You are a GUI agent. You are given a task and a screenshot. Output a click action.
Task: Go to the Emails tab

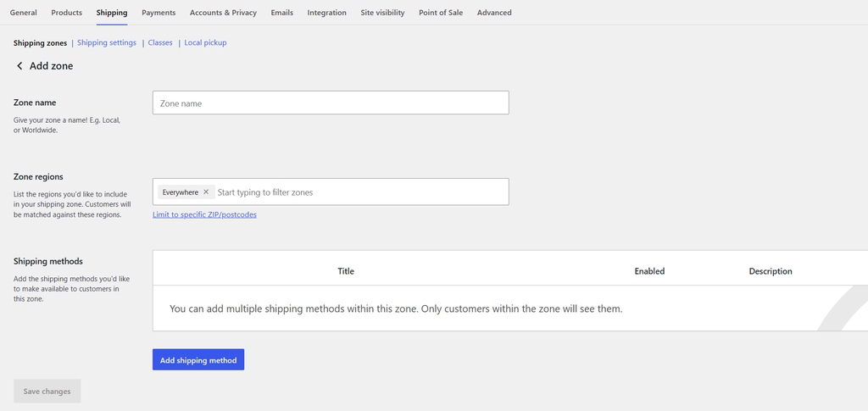(281, 12)
